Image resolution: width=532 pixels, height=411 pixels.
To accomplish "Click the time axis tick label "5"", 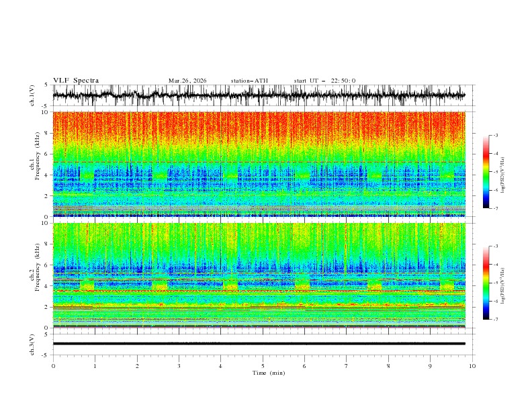I will 263,366.
